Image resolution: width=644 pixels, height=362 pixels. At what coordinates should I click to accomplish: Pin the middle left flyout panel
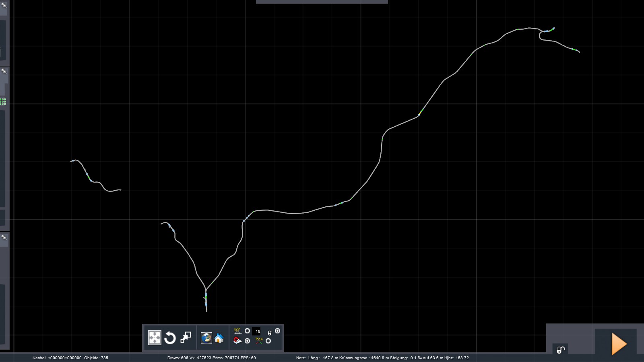4,71
